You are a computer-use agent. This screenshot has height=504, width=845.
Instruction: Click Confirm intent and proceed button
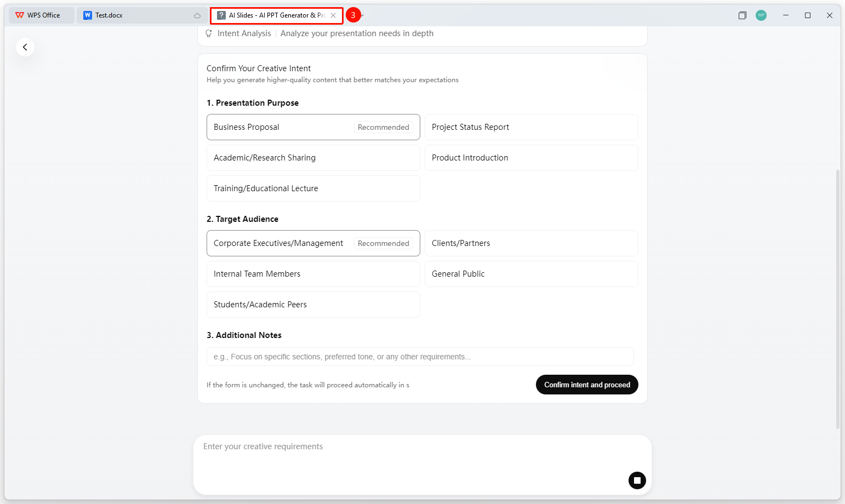(587, 385)
